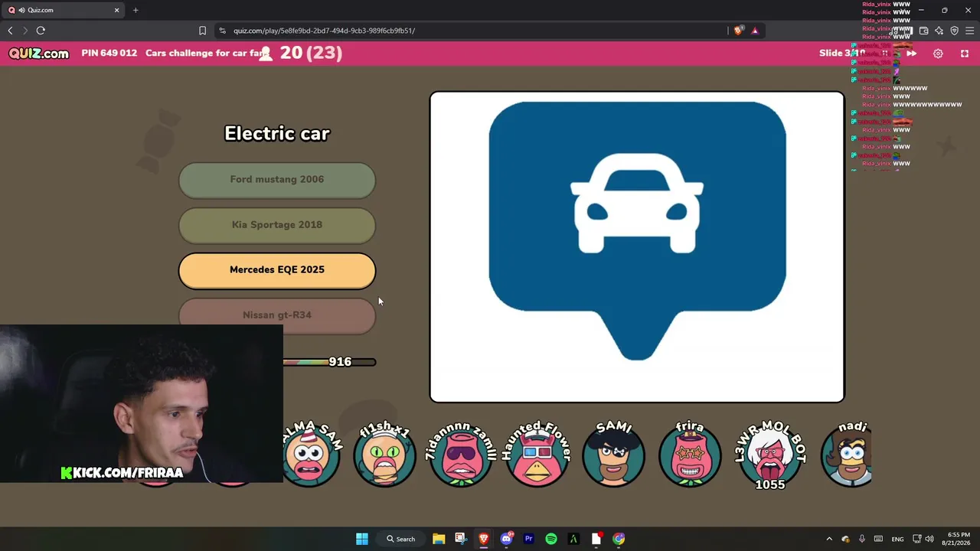Open the quiz settings gear
Screen dimensions: 980x551
click(938, 54)
